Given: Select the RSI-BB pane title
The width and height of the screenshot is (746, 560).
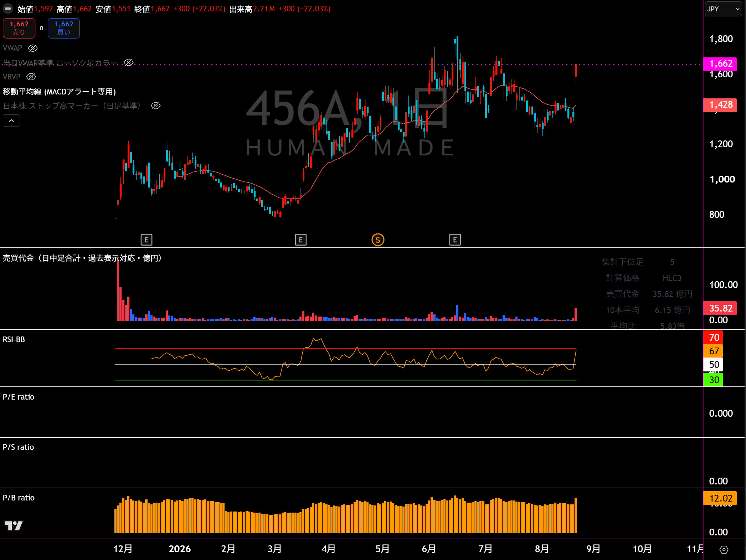Looking at the screenshot, I should pyautogui.click(x=14, y=339).
